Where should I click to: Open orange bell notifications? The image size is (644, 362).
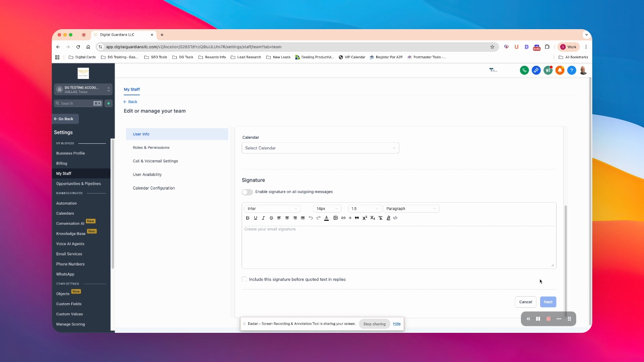(x=560, y=70)
